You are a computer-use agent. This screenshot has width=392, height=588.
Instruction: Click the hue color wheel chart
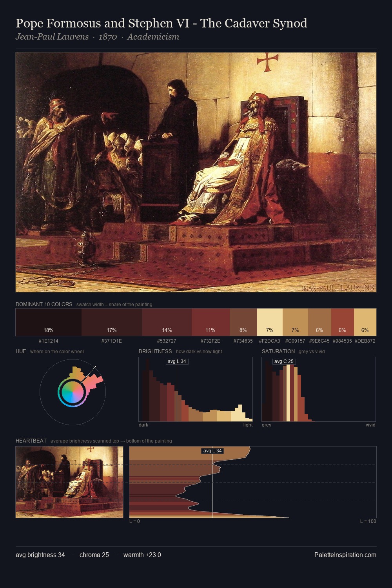(73, 392)
